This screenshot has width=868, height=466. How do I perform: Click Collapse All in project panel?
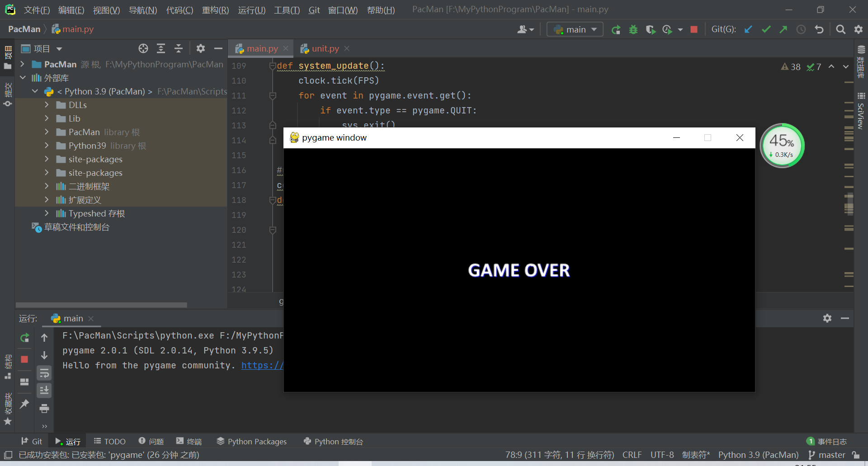[179, 48]
